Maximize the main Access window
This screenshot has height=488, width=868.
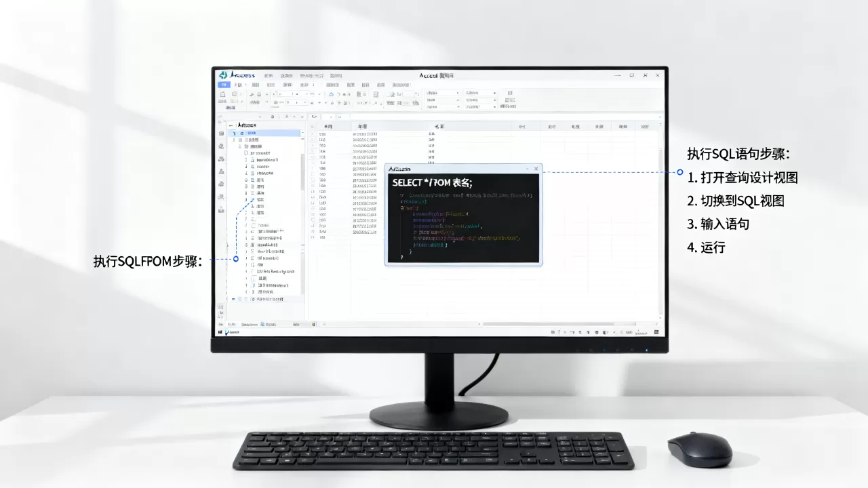[x=631, y=75]
